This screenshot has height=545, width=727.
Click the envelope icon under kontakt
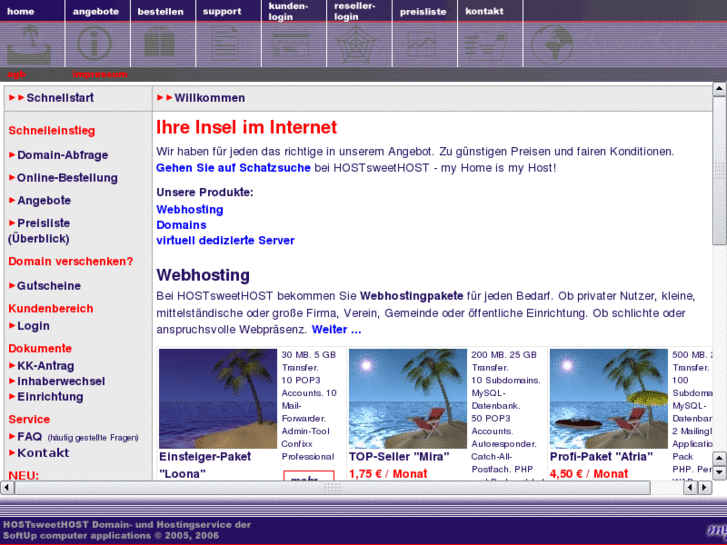(485, 45)
